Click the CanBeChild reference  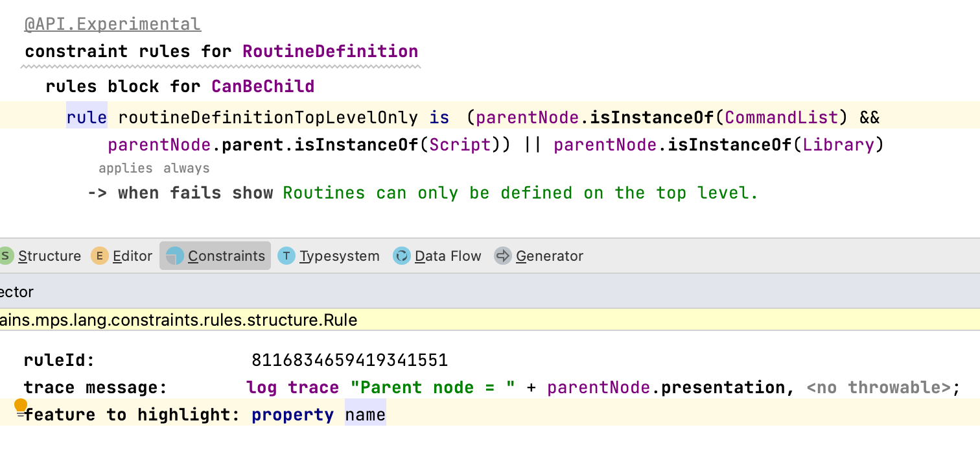tap(262, 86)
